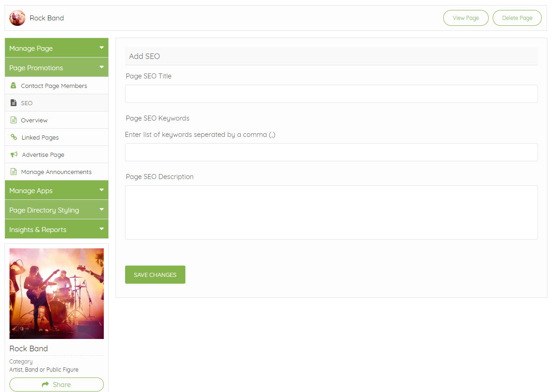Click the Rock Band avatar in header

pos(17,18)
